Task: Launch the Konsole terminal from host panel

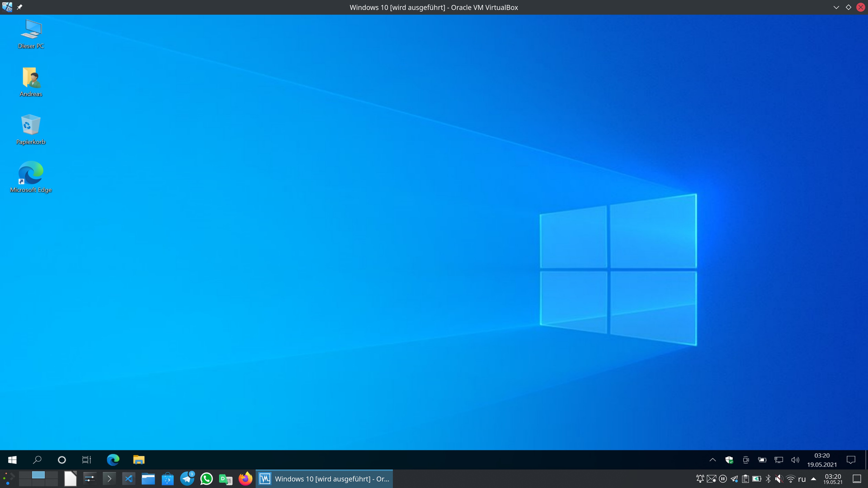Action: point(109,479)
